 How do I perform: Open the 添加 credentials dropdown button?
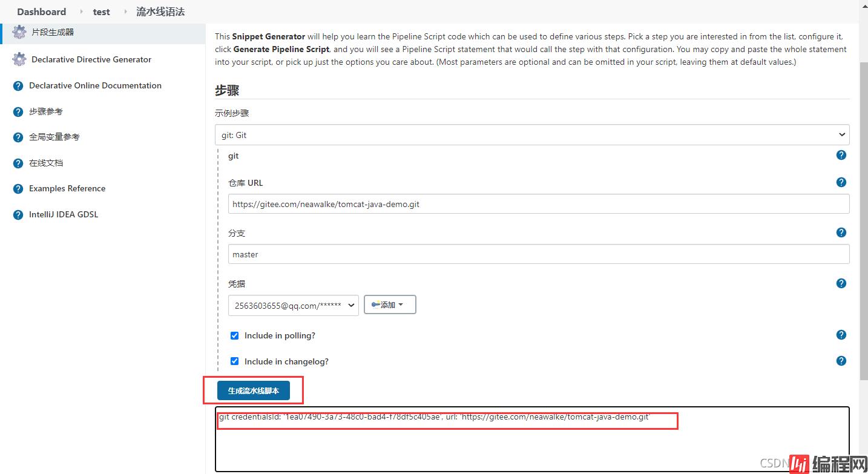[x=390, y=304]
